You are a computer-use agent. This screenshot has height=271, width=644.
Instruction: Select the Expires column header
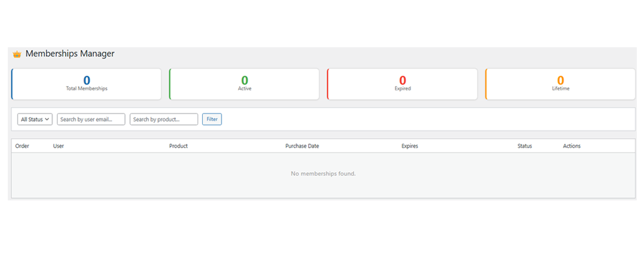coord(409,146)
